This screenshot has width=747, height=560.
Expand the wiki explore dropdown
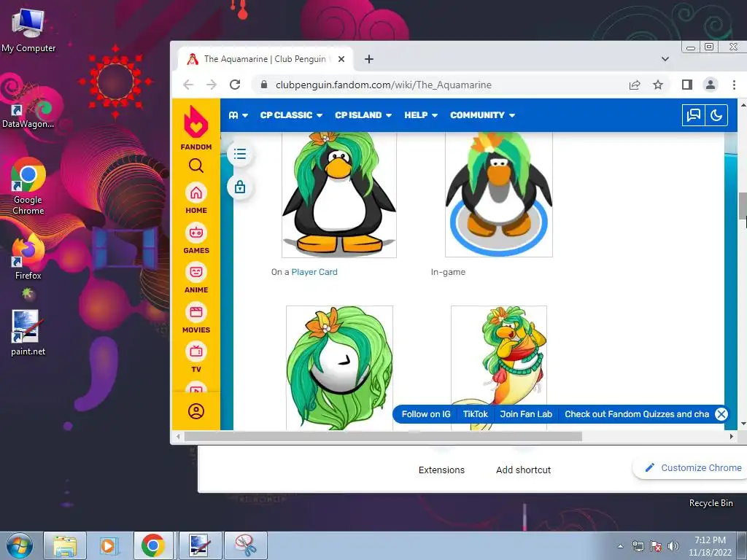coord(239,115)
